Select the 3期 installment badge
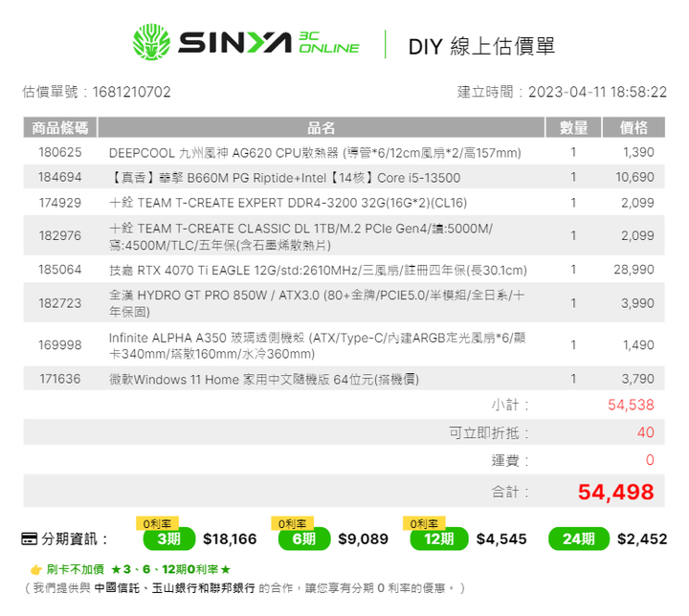This screenshot has height=616, width=689. (x=169, y=539)
